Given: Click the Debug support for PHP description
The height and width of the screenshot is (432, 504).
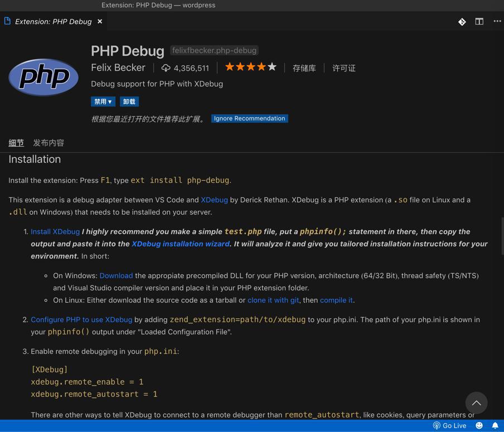Looking at the screenshot, I should [x=157, y=84].
